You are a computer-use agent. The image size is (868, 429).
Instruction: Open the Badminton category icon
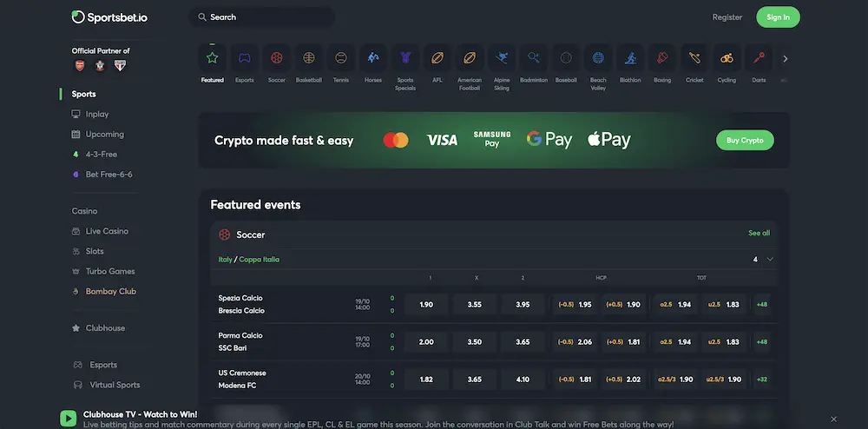[534, 57]
